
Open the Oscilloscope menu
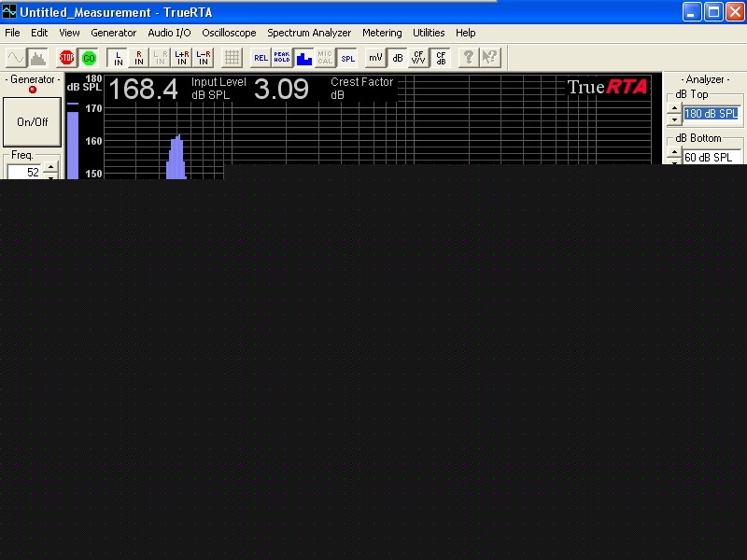[x=229, y=33]
